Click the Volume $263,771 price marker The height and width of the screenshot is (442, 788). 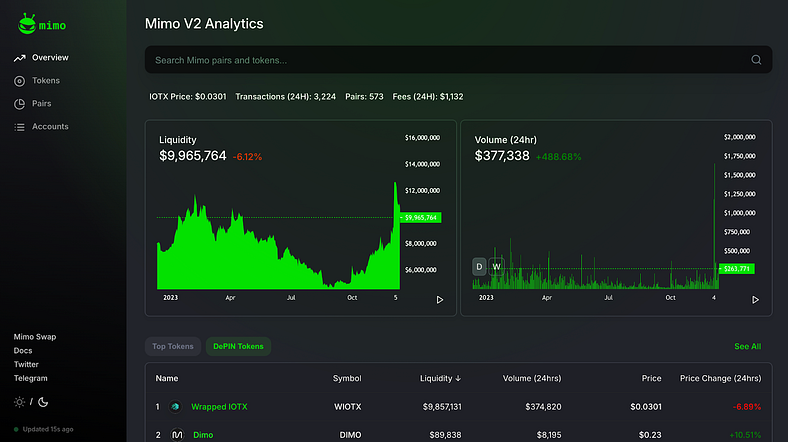(736, 269)
